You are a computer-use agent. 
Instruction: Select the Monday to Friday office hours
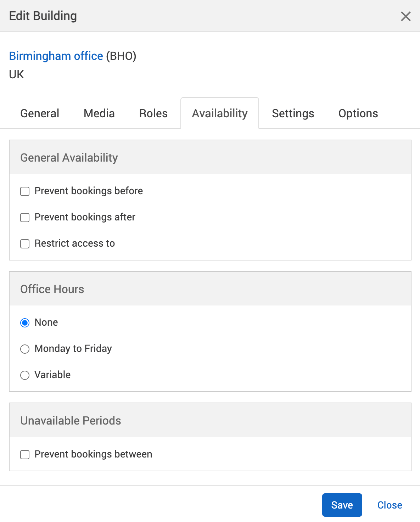(x=25, y=349)
